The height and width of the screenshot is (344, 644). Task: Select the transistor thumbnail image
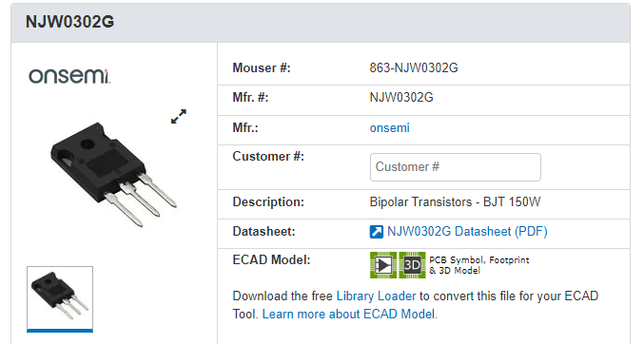click(60, 298)
